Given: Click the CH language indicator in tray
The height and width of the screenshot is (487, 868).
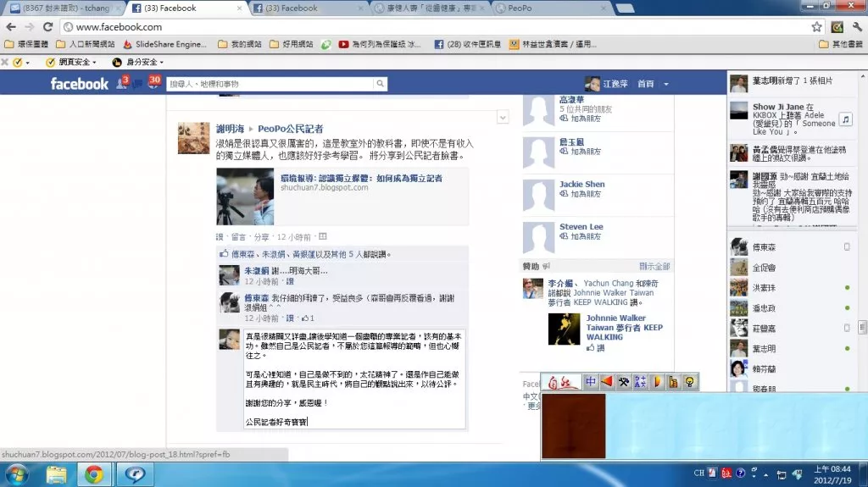Looking at the screenshot, I should [699, 473].
